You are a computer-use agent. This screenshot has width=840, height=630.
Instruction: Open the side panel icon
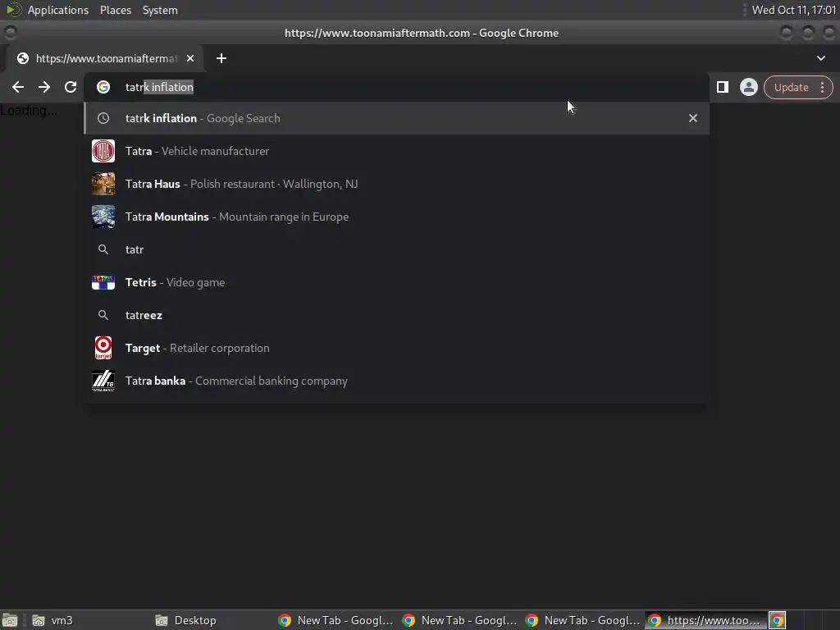click(722, 87)
